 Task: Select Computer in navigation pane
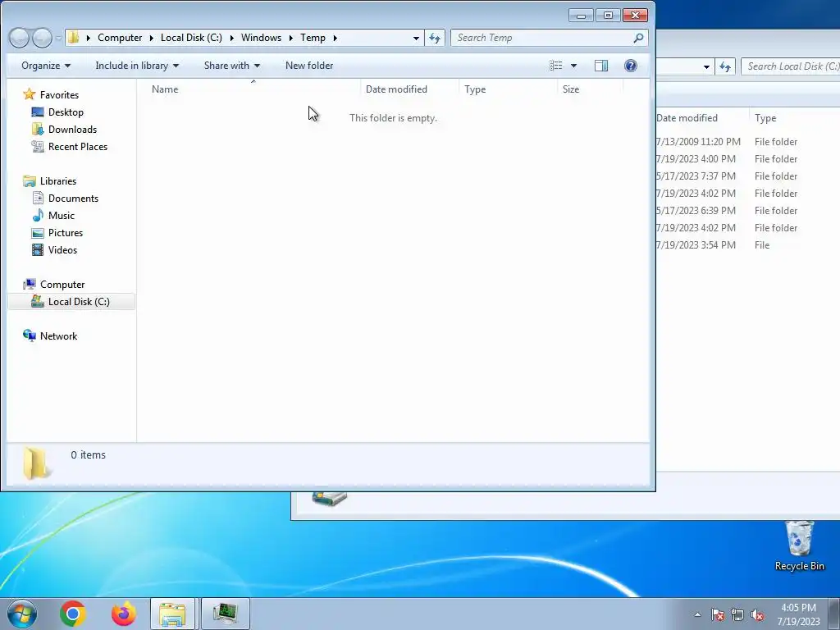click(x=62, y=285)
